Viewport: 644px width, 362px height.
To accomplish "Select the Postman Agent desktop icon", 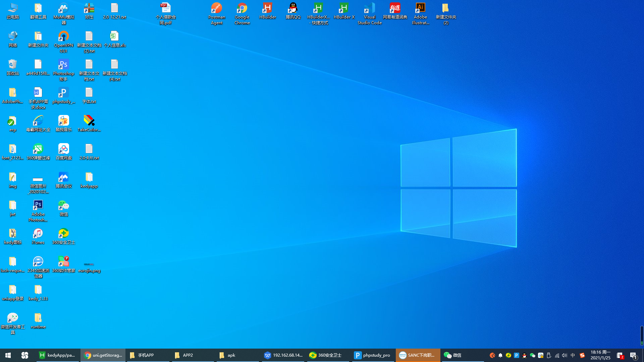I will (x=216, y=8).
